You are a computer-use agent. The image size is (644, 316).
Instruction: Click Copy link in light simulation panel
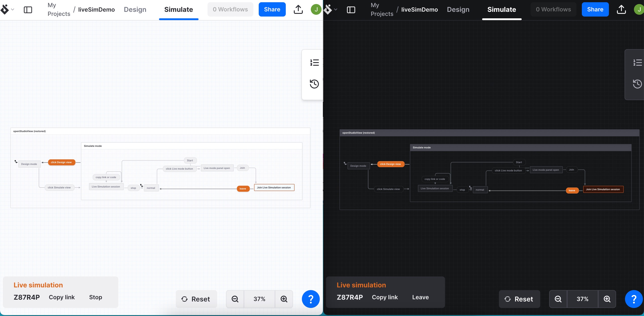pyautogui.click(x=61, y=297)
